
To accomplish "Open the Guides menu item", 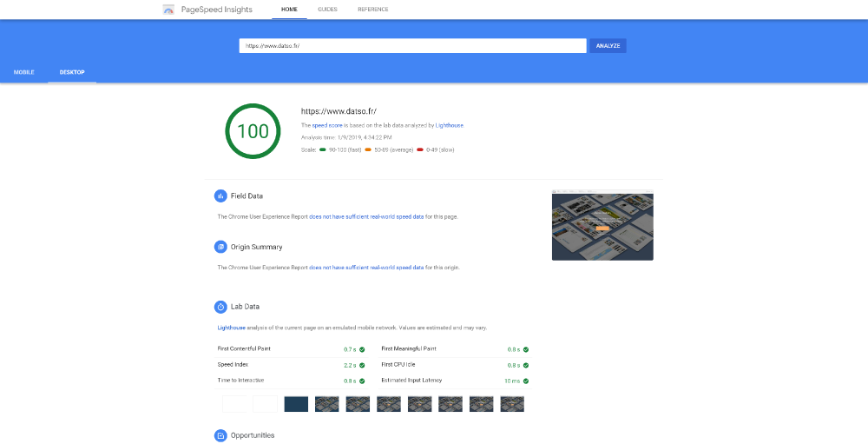I will (327, 10).
